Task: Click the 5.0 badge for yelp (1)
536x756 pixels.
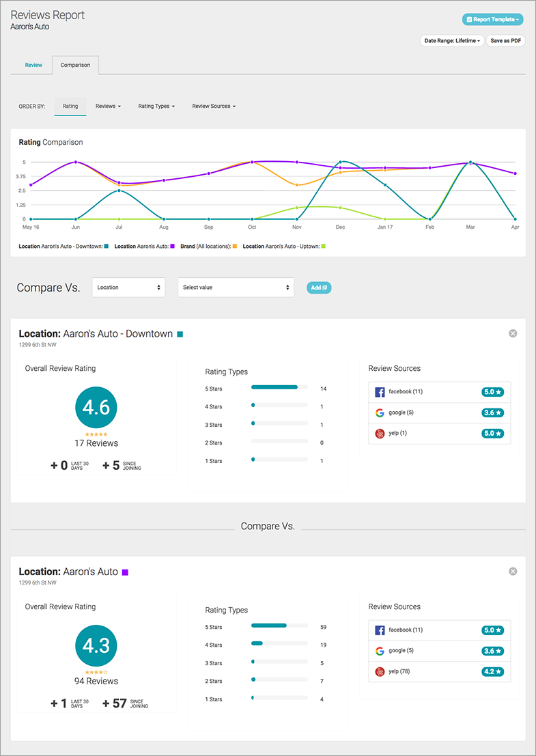Action: point(492,434)
